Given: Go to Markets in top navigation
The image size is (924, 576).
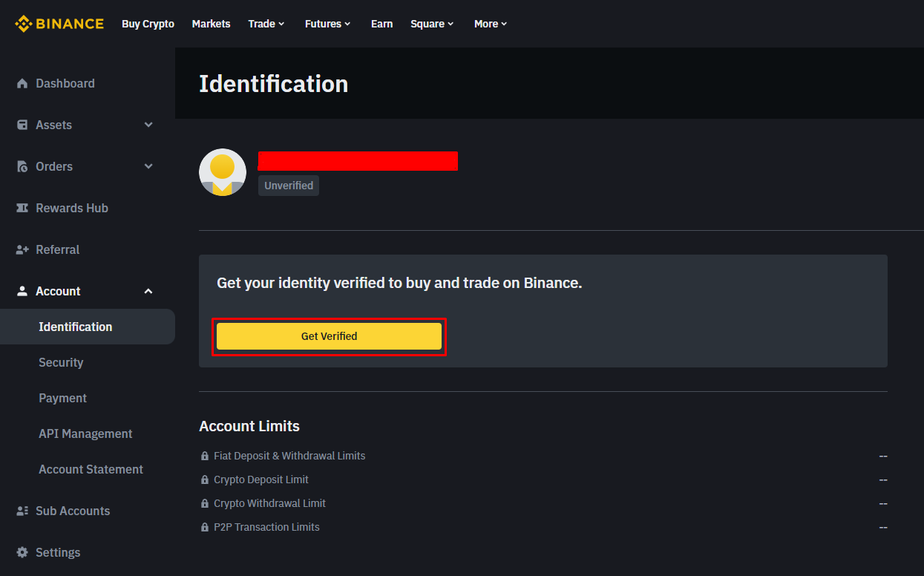Looking at the screenshot, I should point(211,24).
